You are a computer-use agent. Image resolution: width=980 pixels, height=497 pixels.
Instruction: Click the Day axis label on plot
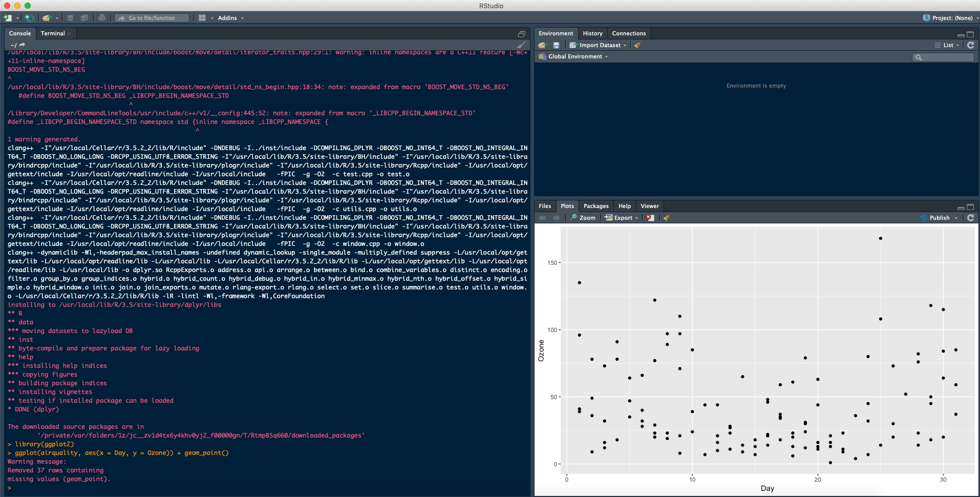(x=767, y=488)
